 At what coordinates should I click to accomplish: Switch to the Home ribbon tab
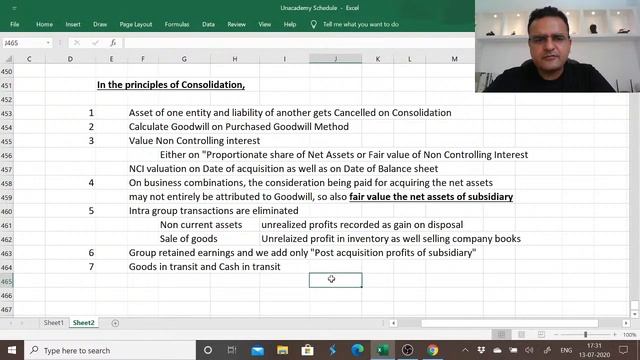pos(44,24)
